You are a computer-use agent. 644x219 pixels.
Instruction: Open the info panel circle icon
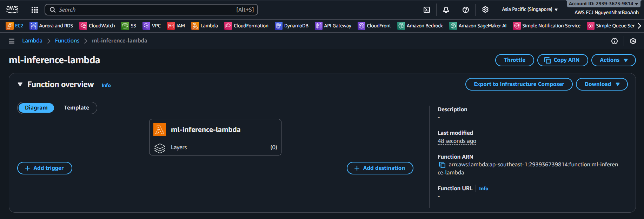(x=615, y=41)
